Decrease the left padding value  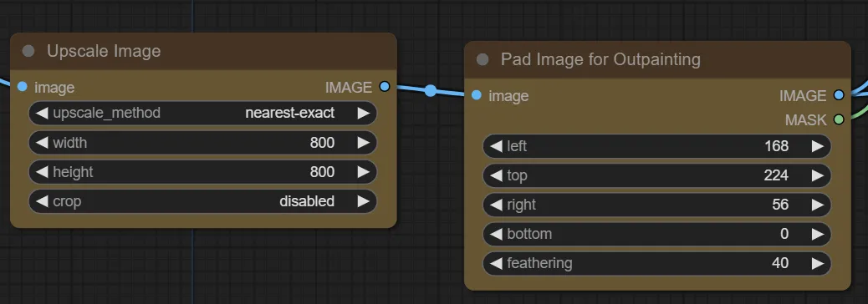click(496, 146)
